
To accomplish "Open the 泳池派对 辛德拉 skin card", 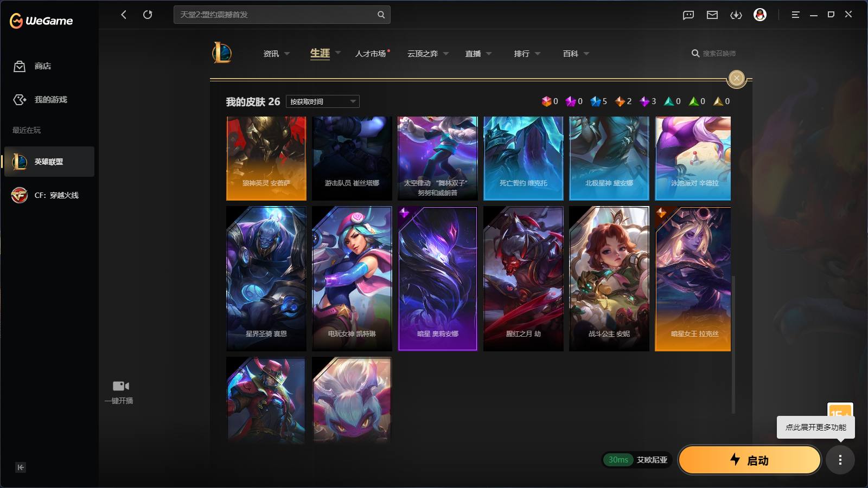I will tap(693, 158).
